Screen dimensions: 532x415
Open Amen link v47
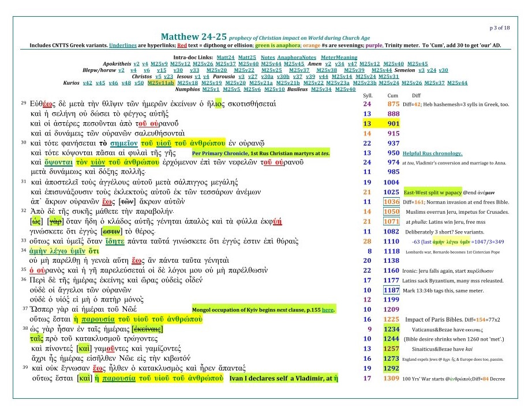click(352, 64)
